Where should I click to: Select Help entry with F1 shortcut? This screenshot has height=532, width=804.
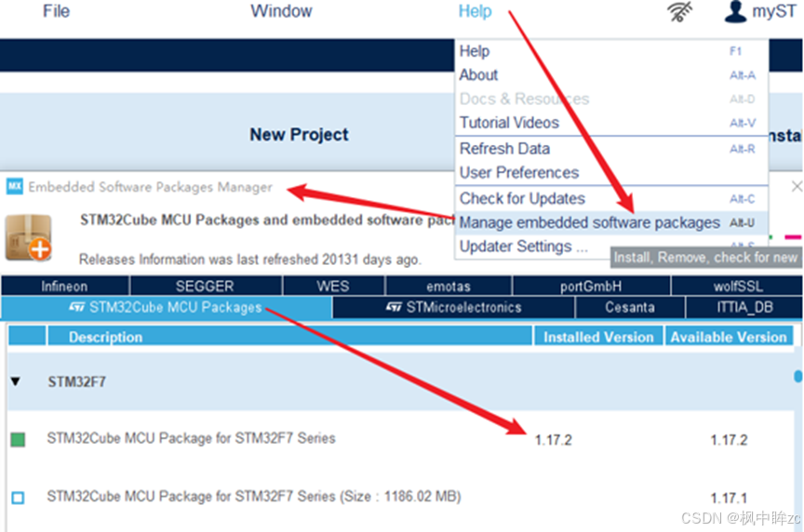pos(610,51)
